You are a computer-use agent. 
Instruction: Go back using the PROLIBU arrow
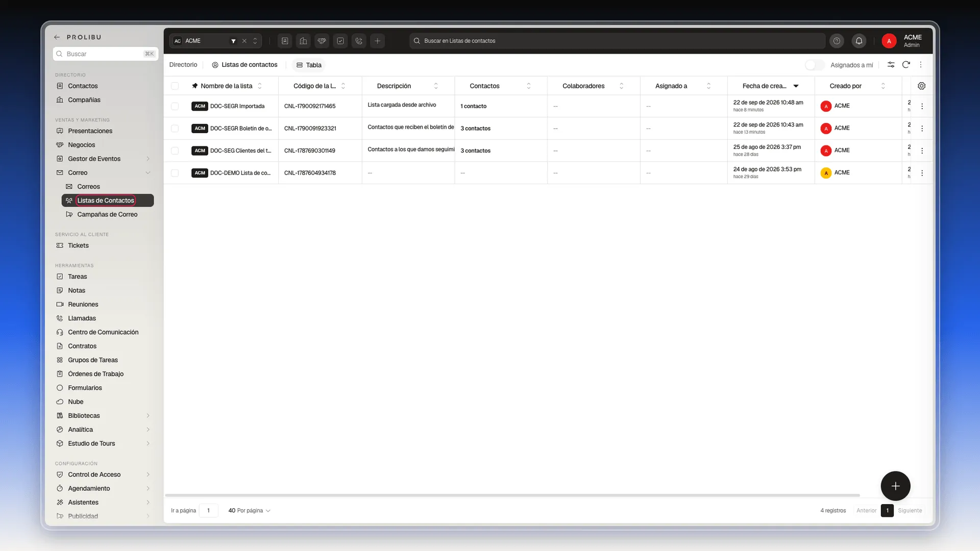57,37
